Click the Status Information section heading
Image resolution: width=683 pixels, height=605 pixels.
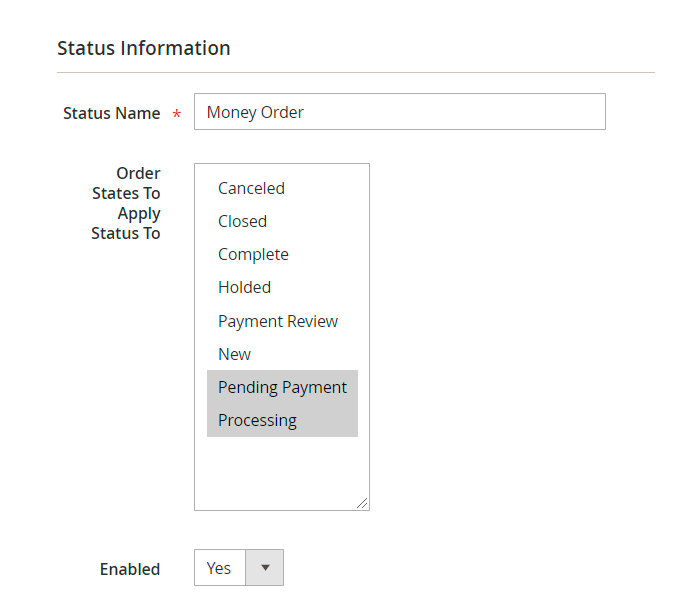[144, 48]
